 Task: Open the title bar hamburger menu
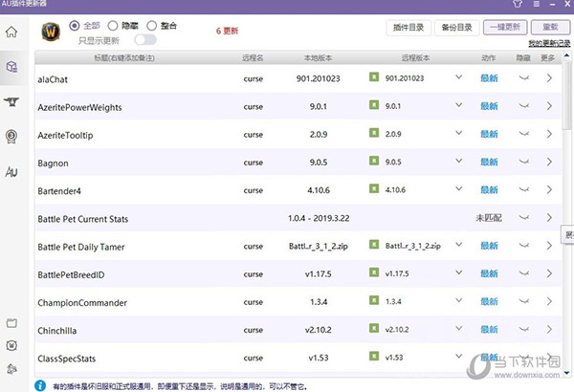pyautogui.click(x=537, y=4)
